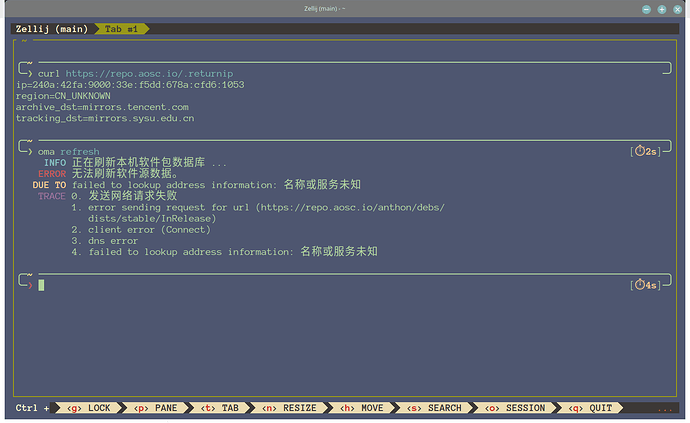This screenshot has width=690, height=423.
Task: Click the window title 'Zellij (main) - ~'
Action: coord(324,8)
